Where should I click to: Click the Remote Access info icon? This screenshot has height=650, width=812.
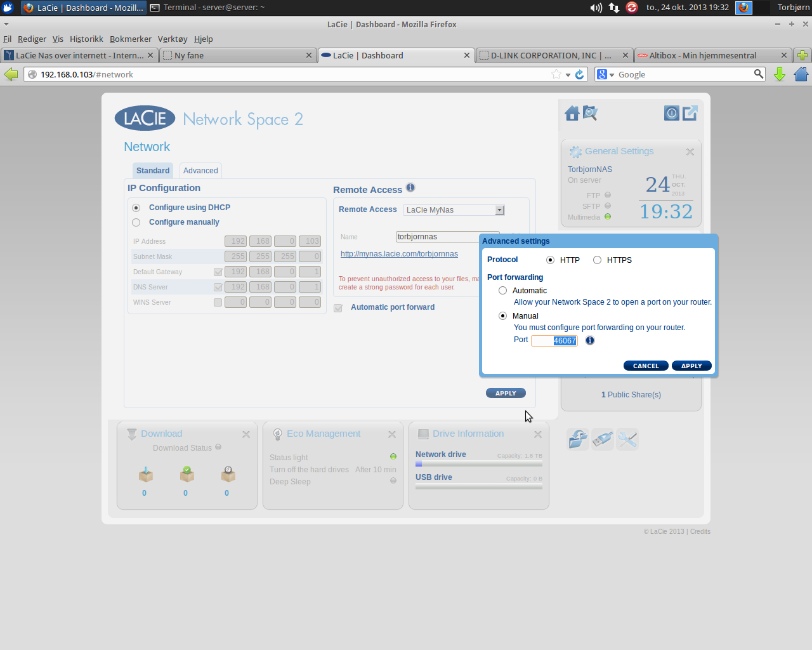(410, 187)
